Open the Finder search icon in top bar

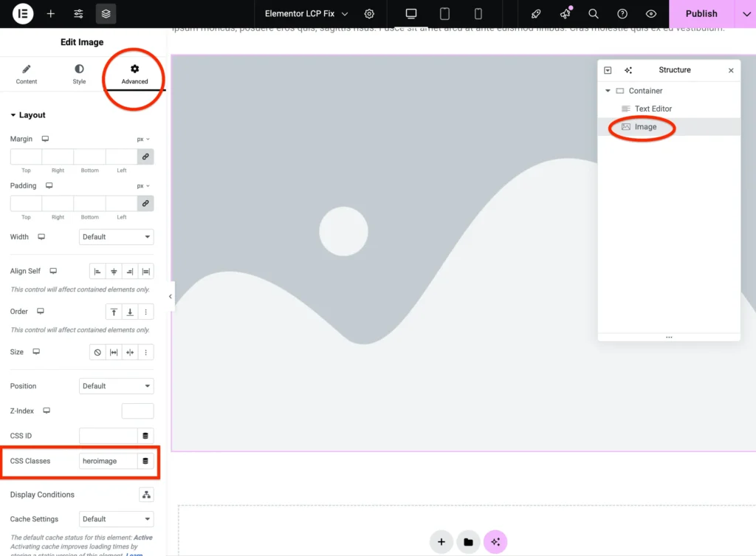click(594, 13)
